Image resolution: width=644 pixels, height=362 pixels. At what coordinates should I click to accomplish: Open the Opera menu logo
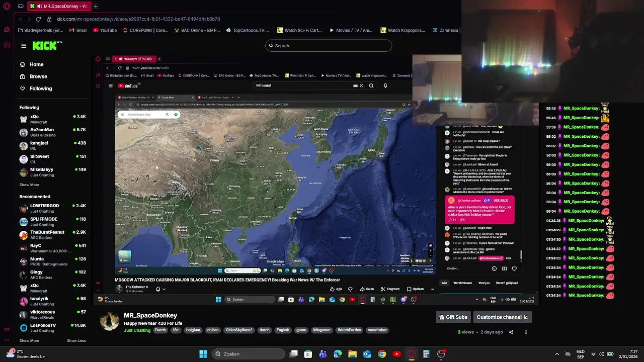7,6
